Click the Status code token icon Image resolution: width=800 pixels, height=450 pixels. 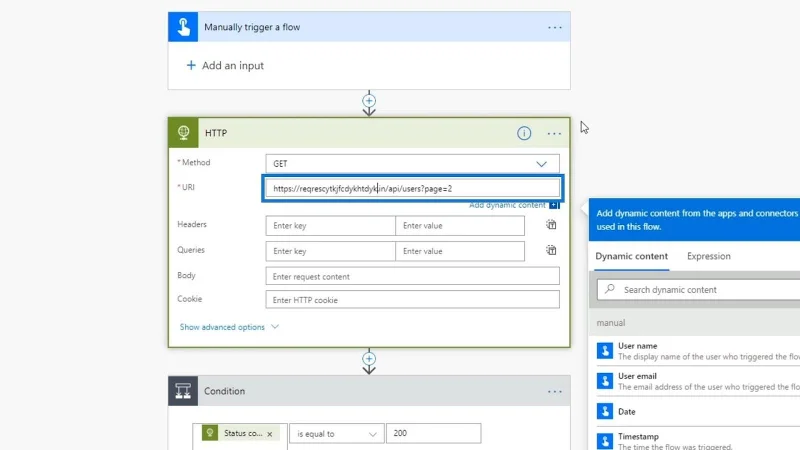tap(210, 433)
